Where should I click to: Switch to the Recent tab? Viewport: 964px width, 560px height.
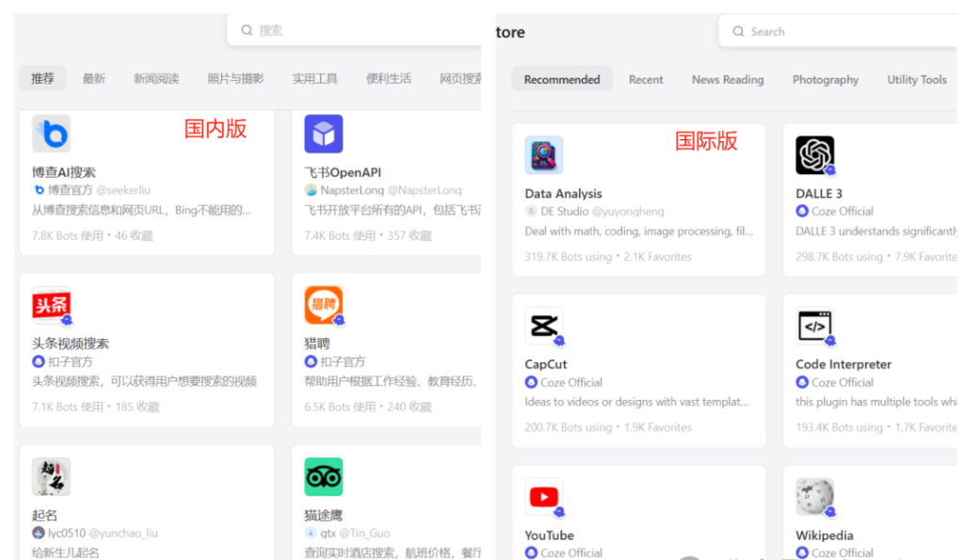click(646, 80)
